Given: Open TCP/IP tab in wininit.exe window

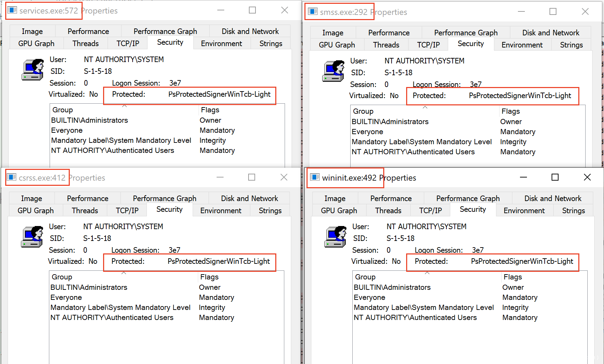Looking at the screenshot, I should point(430,210).
